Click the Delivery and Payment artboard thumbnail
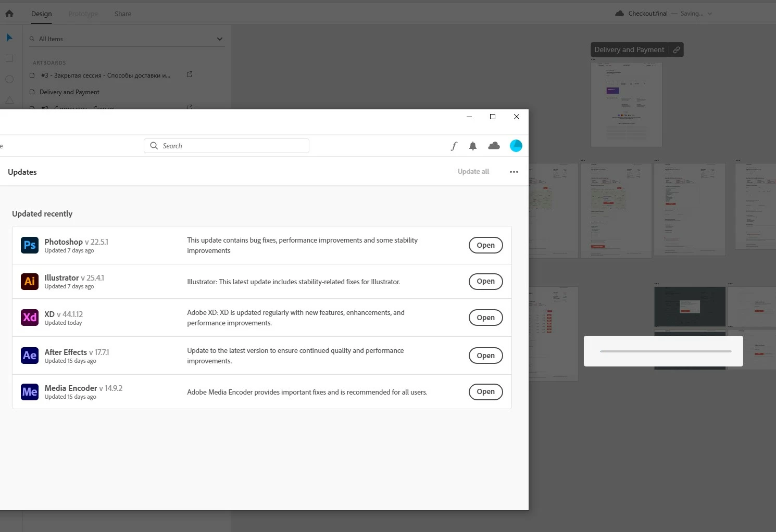Screen dimensions: 776x532 (627, 105)
